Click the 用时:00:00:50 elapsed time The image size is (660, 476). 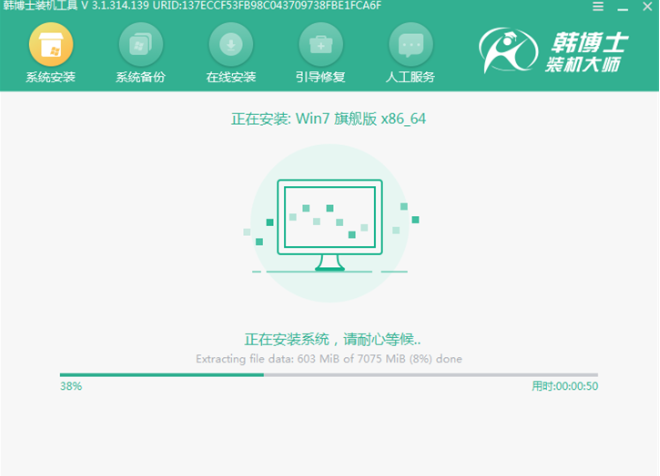(x=564, y=386)
